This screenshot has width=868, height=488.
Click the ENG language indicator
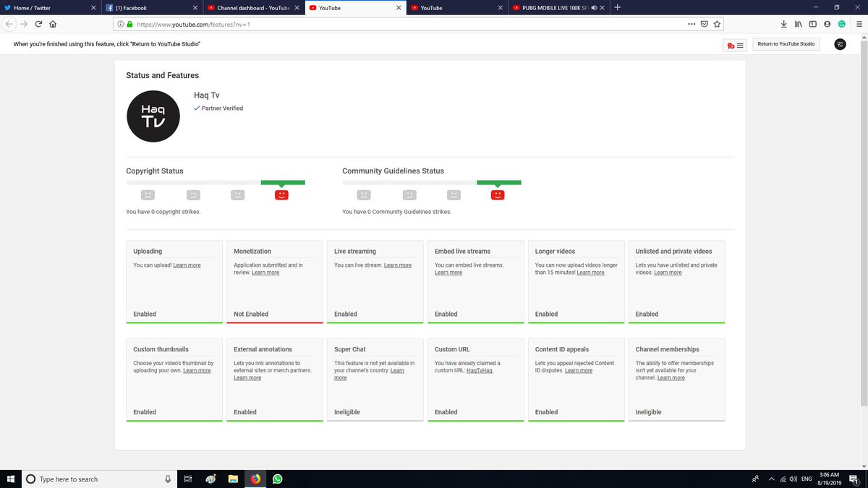(807, 479)
